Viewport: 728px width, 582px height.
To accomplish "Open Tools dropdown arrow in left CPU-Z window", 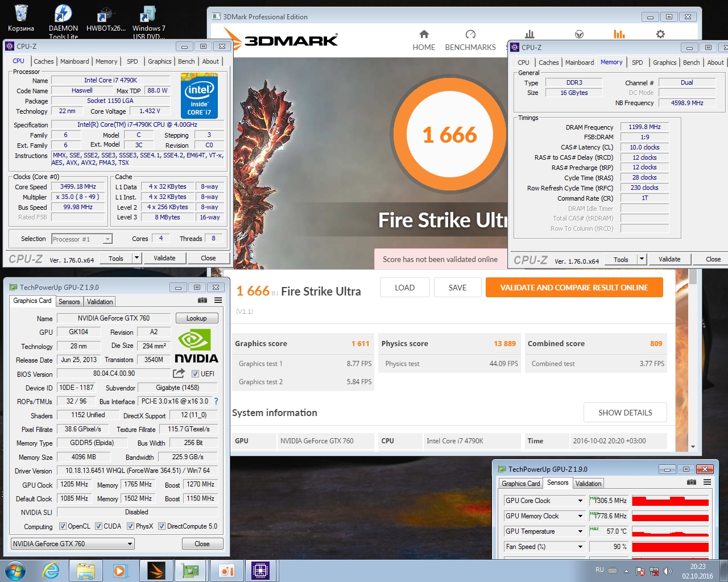I will (x=136, y=258).
